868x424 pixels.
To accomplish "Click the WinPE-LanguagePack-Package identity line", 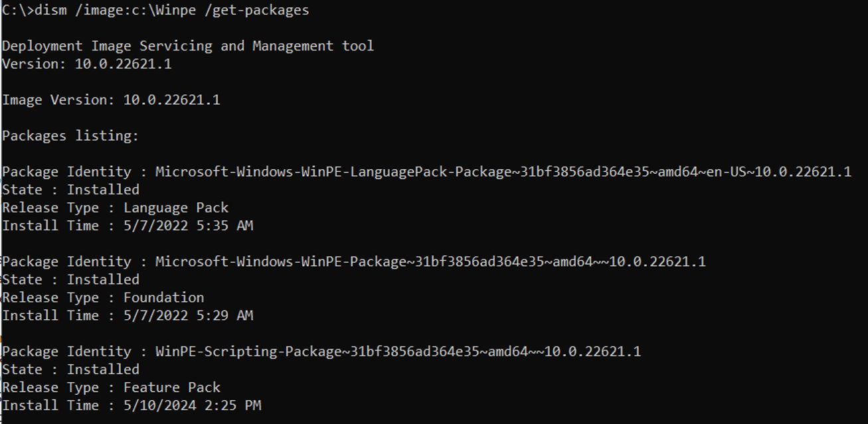I will click(x=426, y=172).
